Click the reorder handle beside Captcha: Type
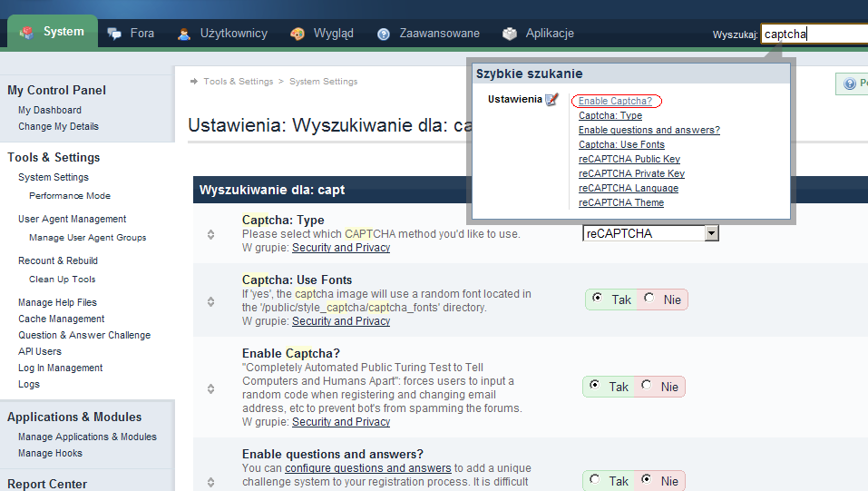Screen dimensions: 868x491 pos(211,234)
